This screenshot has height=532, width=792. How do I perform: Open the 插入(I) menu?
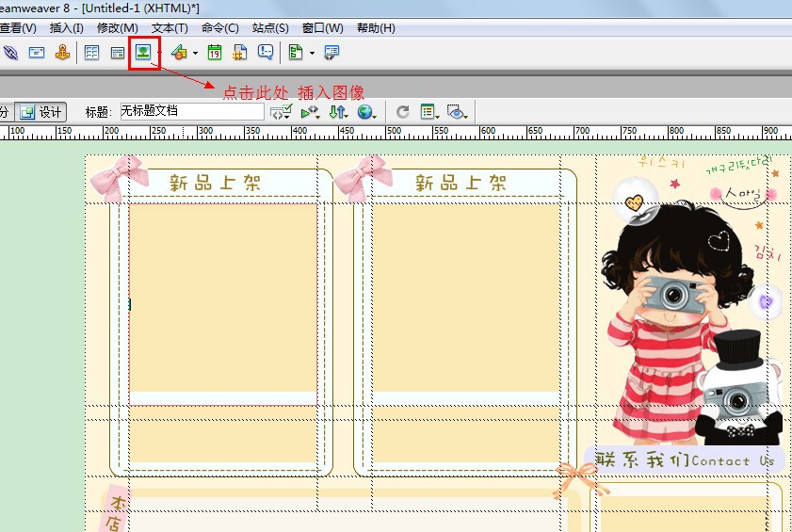(x=67, y=28)
